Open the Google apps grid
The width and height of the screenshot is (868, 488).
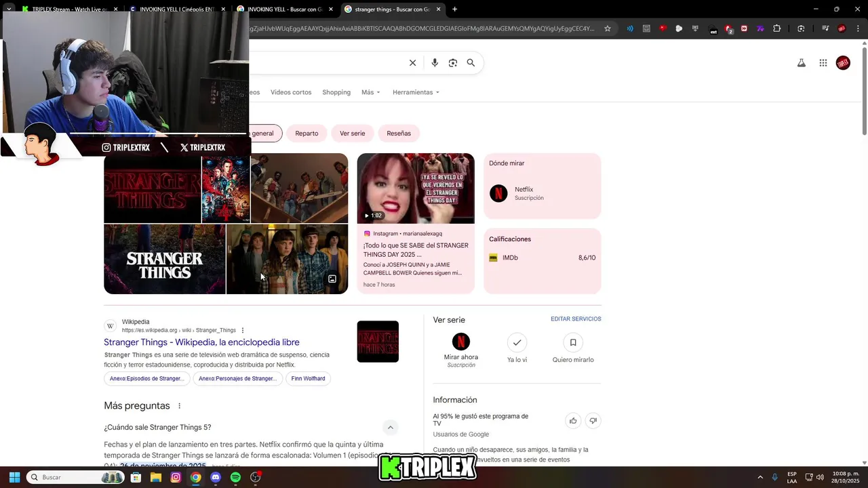point(823,63)
